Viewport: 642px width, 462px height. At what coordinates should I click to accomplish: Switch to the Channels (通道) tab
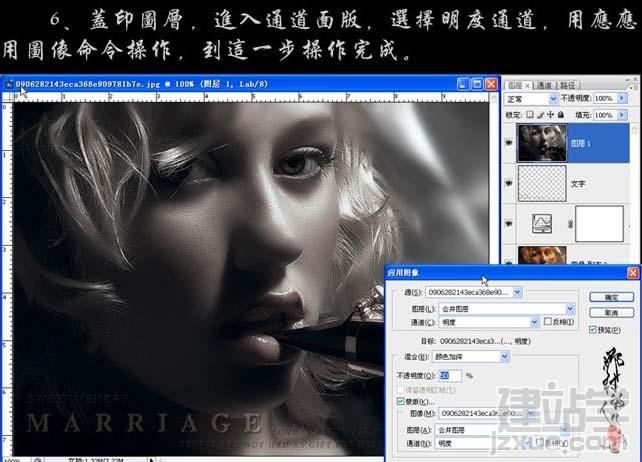(544, 85)
